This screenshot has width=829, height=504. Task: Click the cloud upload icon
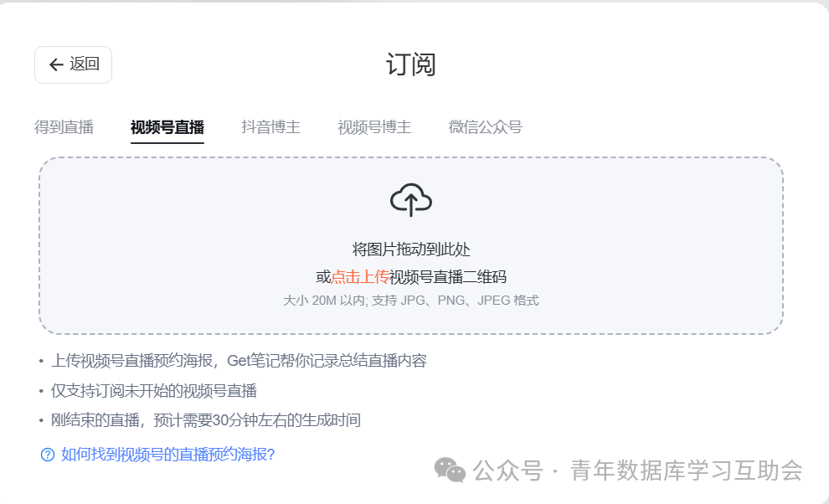(x=411, y=200)
